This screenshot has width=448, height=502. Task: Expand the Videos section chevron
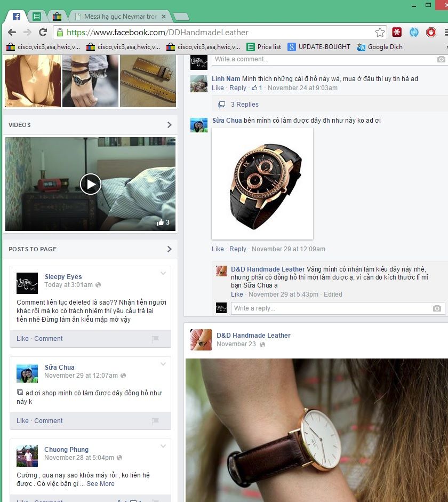point(170,125)
